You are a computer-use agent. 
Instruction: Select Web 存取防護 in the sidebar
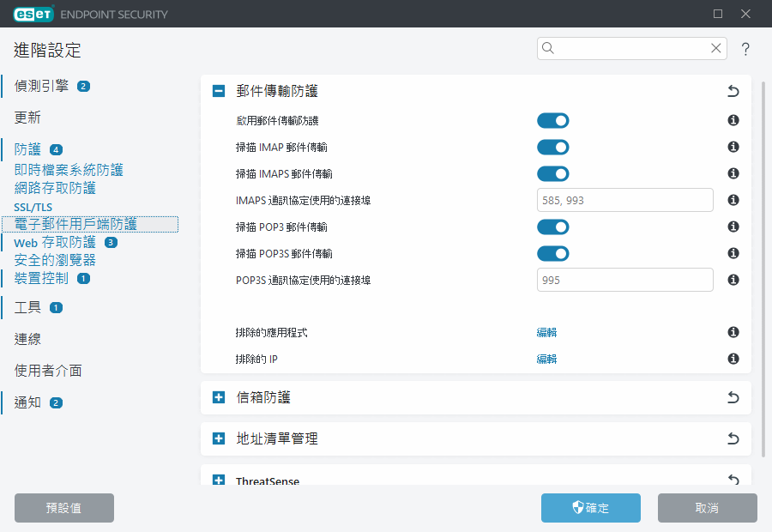click(x=55, y=243)
